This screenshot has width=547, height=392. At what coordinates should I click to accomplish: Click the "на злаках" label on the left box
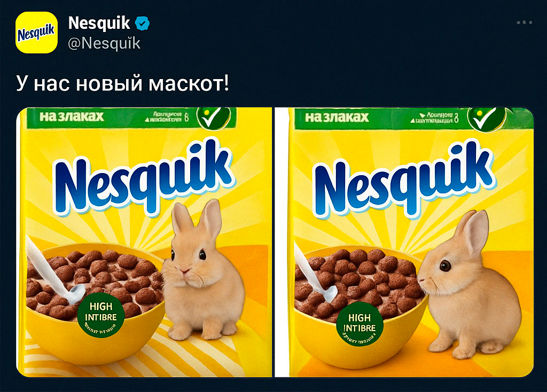tap(72, 116)
